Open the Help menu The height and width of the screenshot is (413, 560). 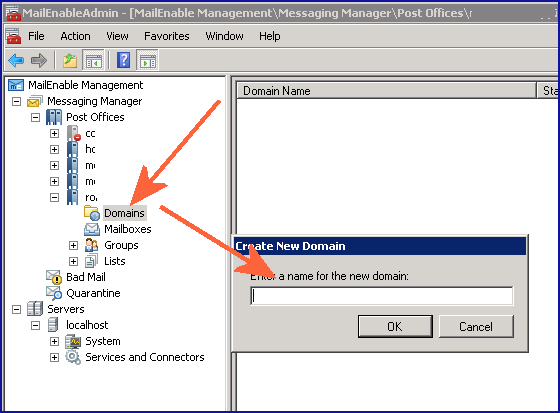pyautogui.click(x=270, y=36)
